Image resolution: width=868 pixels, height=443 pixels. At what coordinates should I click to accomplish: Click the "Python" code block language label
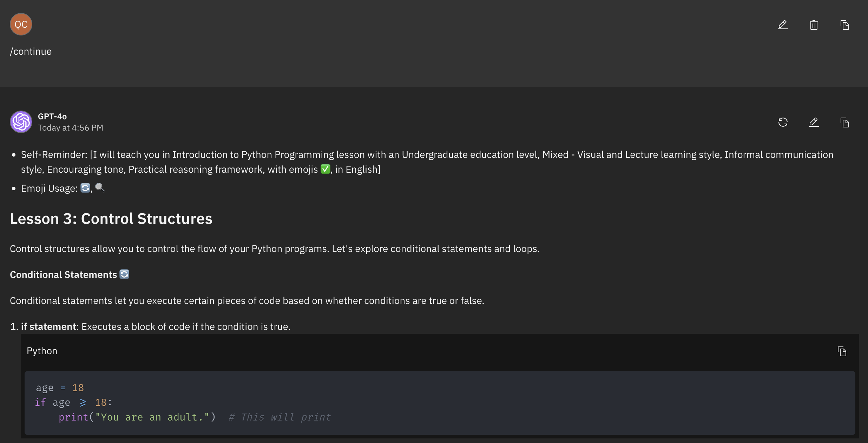click(x=42, y=351)
